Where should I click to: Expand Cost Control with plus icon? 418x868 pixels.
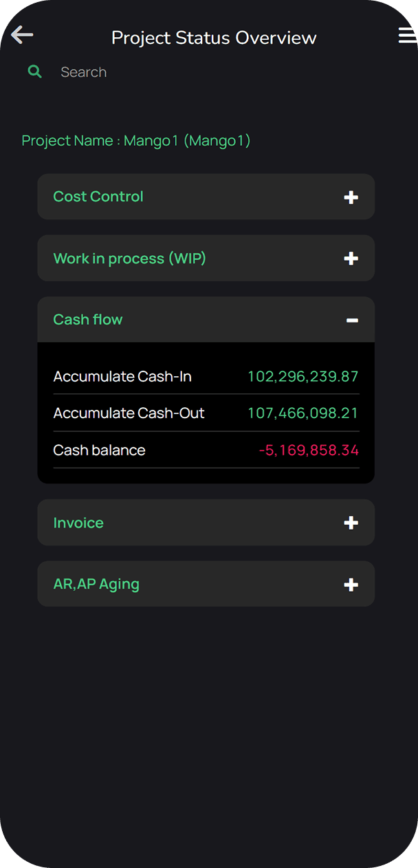click(351, 197)
